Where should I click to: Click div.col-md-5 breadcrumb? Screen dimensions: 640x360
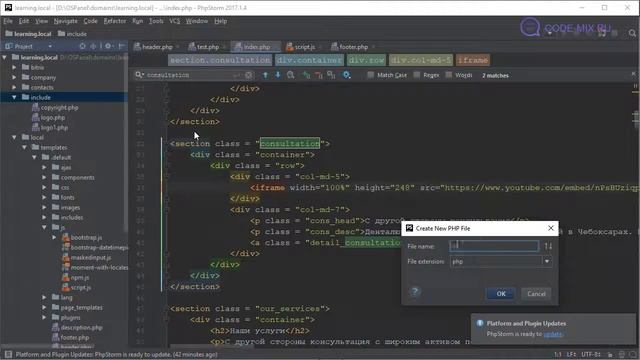pyautogui.click(x=421, y=60)
